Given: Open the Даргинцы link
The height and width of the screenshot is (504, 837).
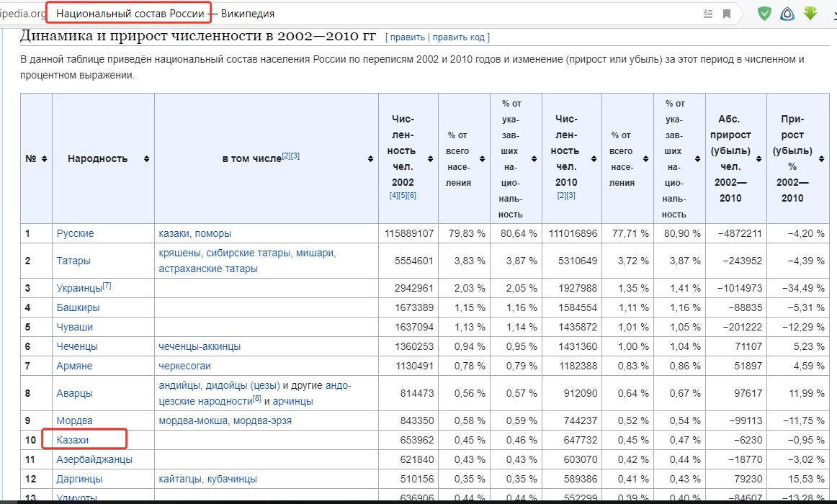Looking at the screenshot, I should tap(79, 479).
